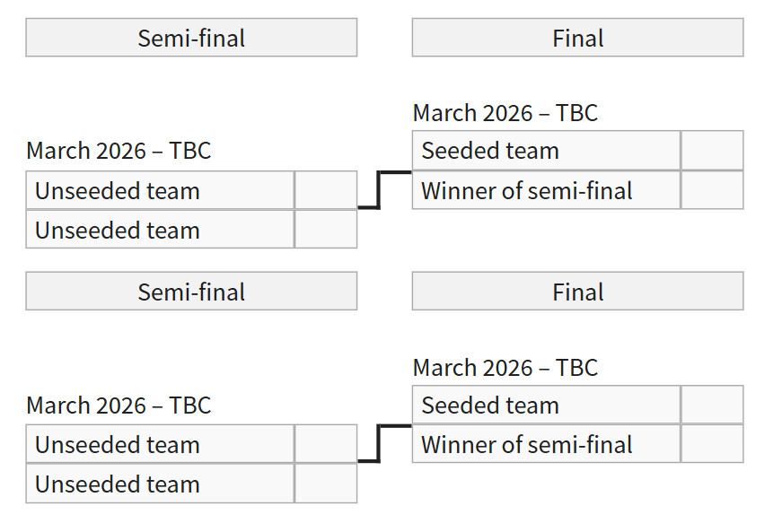
Task: Click the first bracket's semi-final date March 2026 – TBC
Action: 119,151
